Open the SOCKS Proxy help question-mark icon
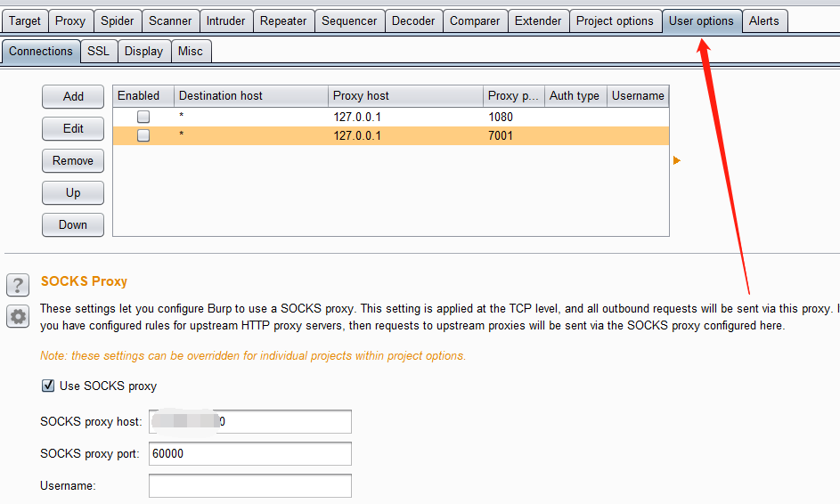 [x=18, y=285]
